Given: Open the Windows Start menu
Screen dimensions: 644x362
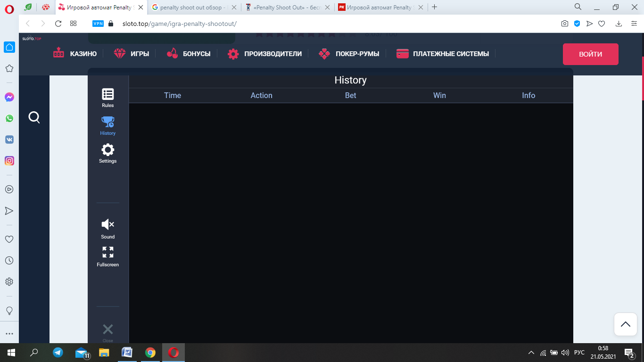Looking at the screenshot, I should [11, 353].
